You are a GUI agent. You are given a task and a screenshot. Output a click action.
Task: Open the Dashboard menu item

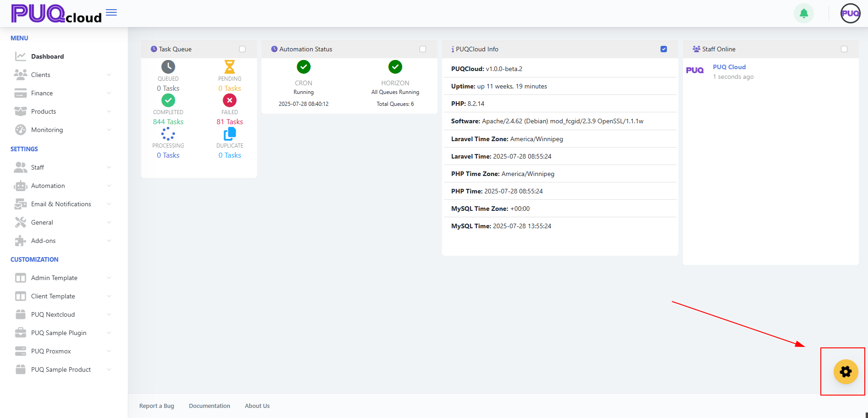(64, 56)
